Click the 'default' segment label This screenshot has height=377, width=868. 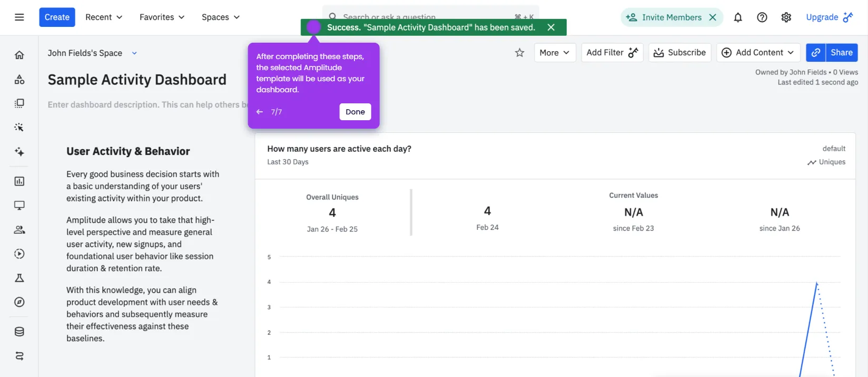click(x=834, y=149)
